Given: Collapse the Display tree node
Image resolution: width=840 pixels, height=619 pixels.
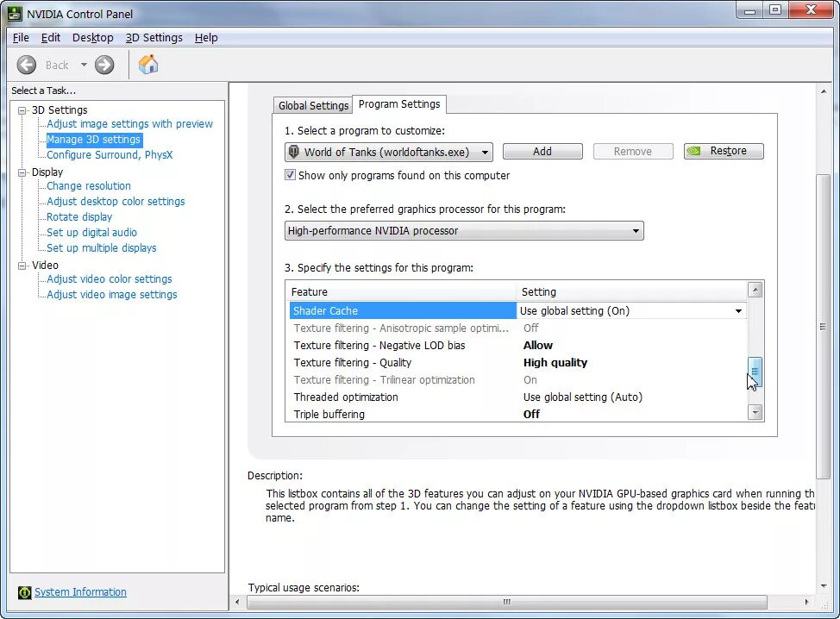Looking at the screenshot, I should pyautogui.click(x=22, y=172).
